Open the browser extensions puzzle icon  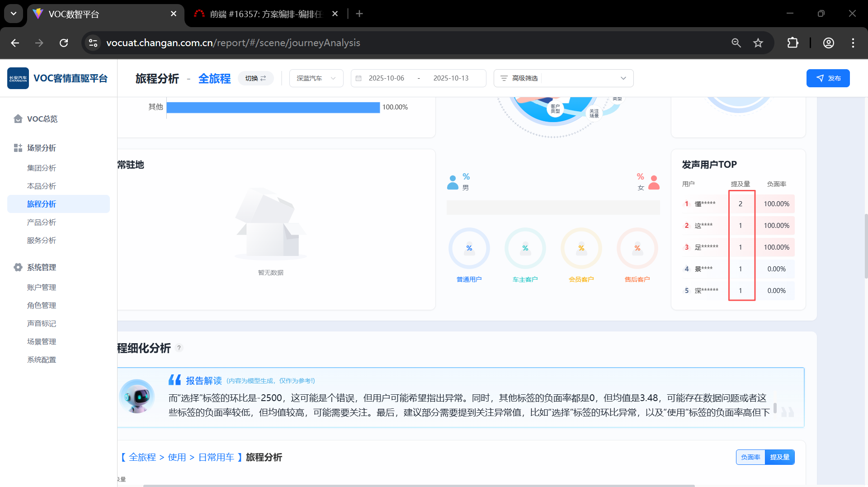point(793,43)
